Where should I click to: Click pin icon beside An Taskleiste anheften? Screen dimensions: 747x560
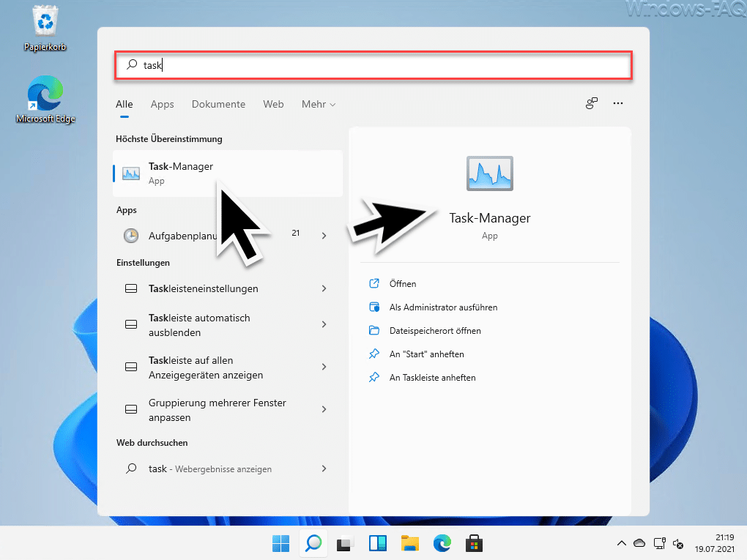click(374, 377)
